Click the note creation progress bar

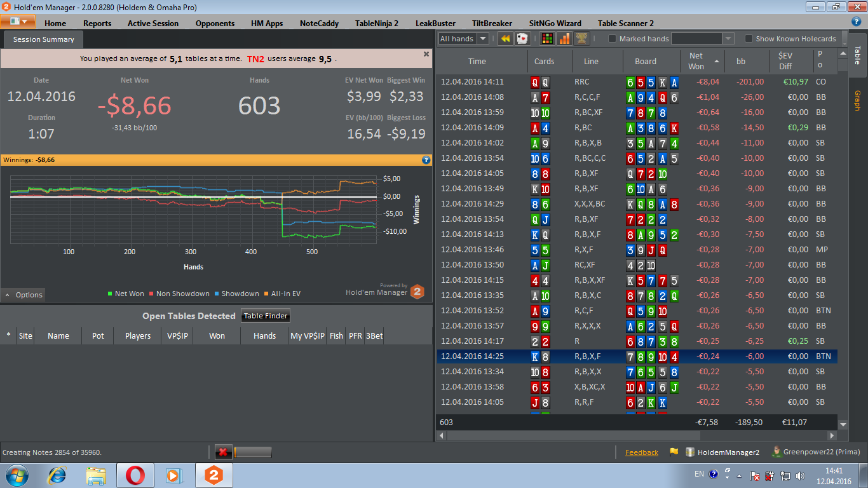253,452
